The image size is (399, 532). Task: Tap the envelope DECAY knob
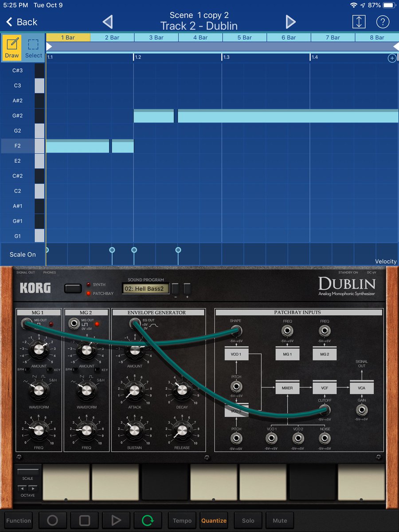182,390
